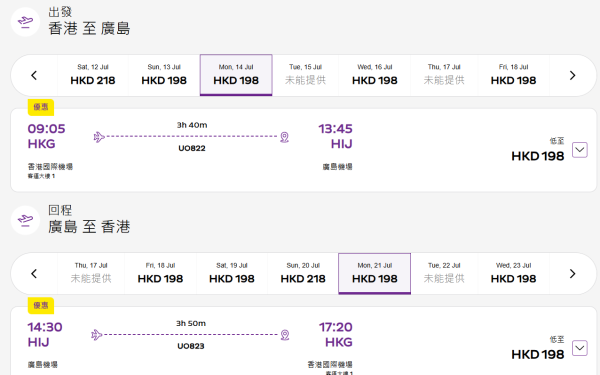Click the 優惠 badge on departure flight card
Image resolution: width=600 pixels, height=375 pixels.
[41, 107]
